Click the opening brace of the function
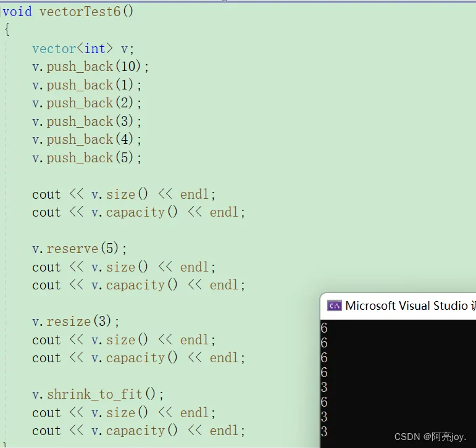Image resolution: width=476 pixels, height=448 pixels. click(7, 30)
